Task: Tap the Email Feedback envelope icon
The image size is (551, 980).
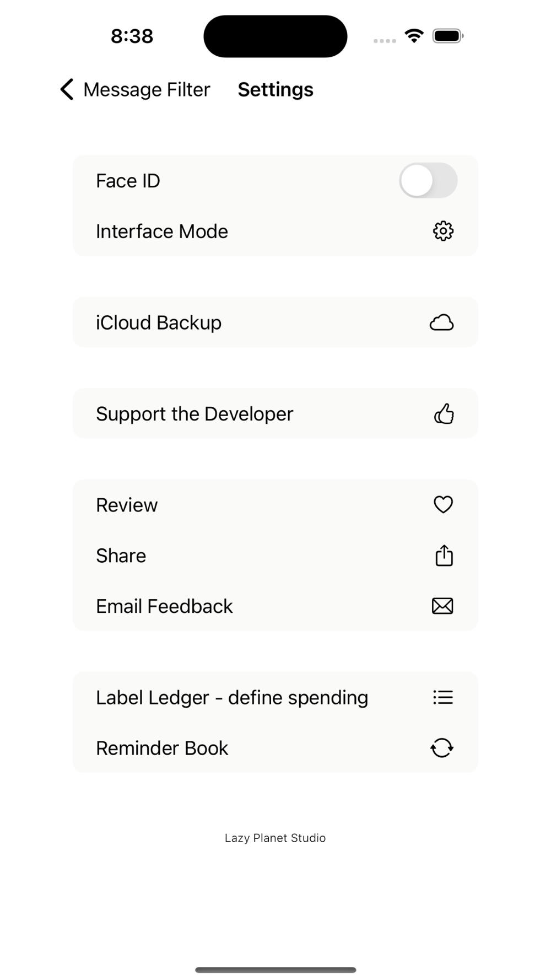Action: (x=442, y=606)
